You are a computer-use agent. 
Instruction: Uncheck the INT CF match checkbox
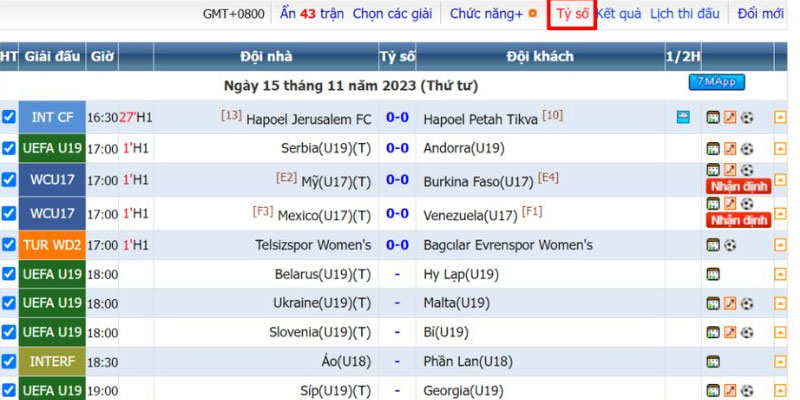click(9, 118)
